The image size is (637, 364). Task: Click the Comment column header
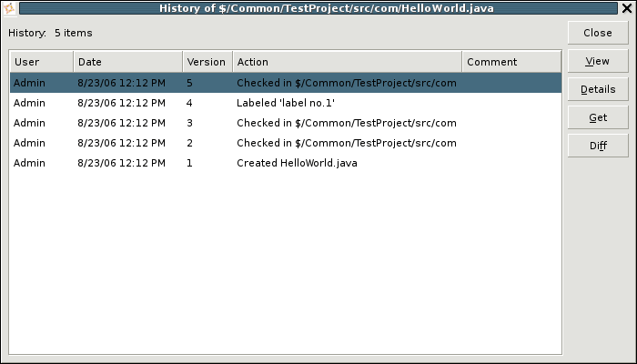(510, 62)
